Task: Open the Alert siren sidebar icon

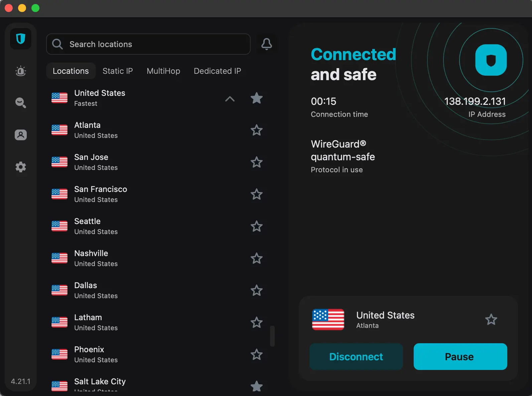Action: (x=21, y=71)
